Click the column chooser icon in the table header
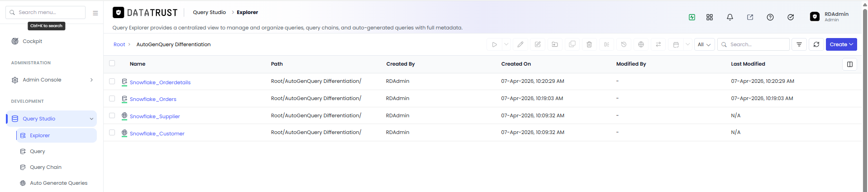Image resolution: width=868 pixels, height=192 pixels. coord(850,64)
